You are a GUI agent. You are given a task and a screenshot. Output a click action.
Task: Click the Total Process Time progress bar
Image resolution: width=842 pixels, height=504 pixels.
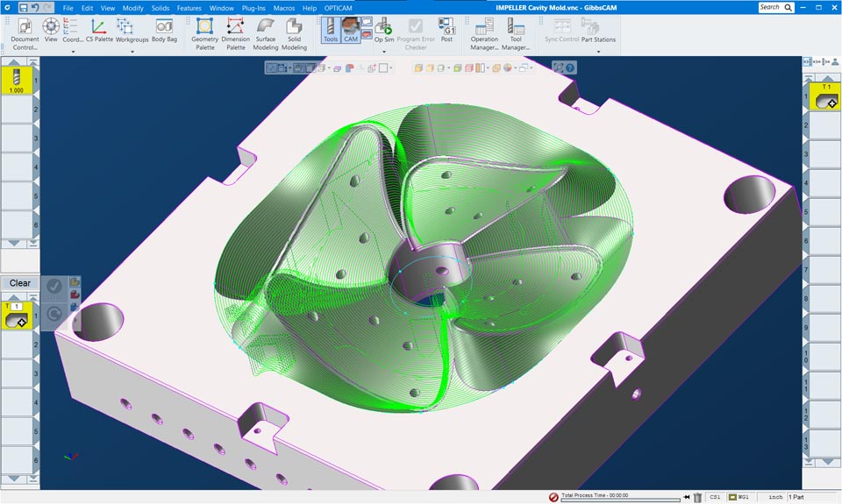click(620, 500)
